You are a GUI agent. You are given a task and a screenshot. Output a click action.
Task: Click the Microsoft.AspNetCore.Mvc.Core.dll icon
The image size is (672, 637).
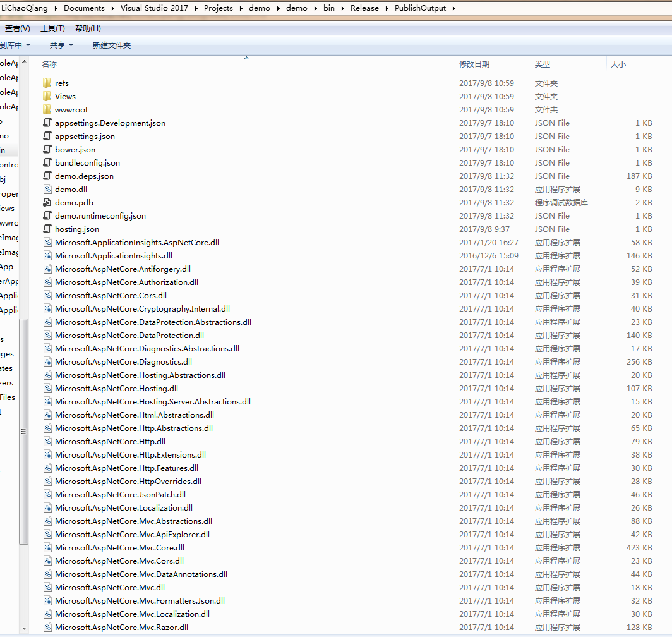click(47, 548)
